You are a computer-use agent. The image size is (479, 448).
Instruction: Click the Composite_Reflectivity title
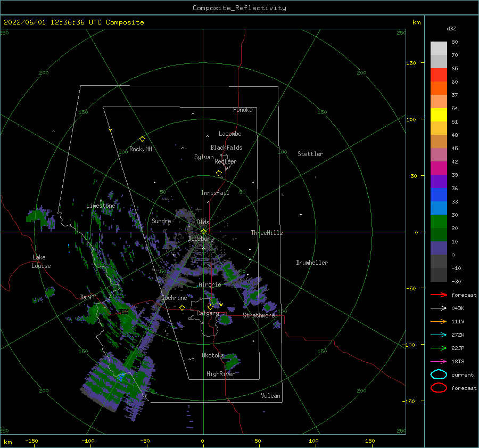click(x=239, y=8)
